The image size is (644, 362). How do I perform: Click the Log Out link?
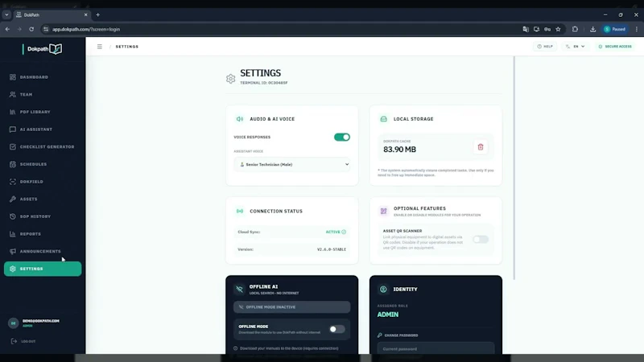tap(23, 341)
